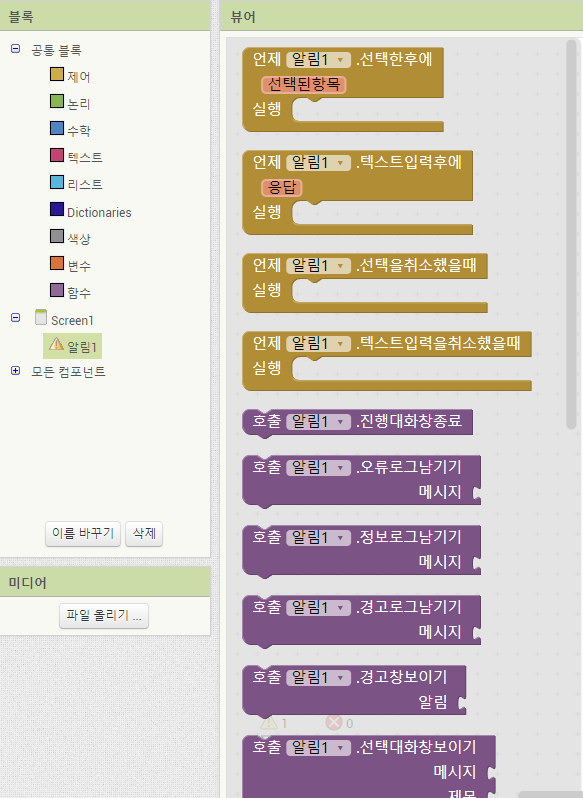Click the 이름 바꾸기 button
This screenshot has width=583, height=798.
pyautogui.click(x=83, y=533)
